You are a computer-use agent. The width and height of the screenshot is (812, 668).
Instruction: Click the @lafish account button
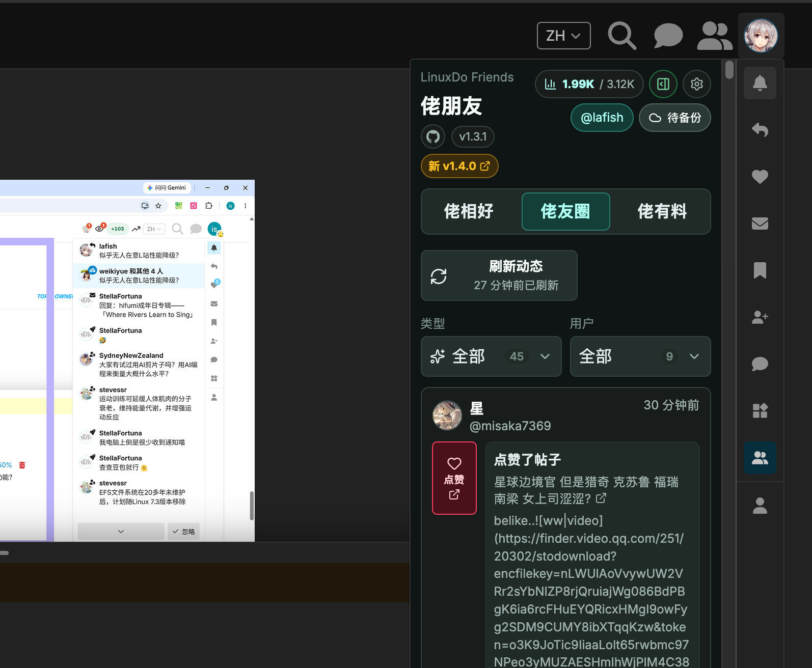coord(602,118)
